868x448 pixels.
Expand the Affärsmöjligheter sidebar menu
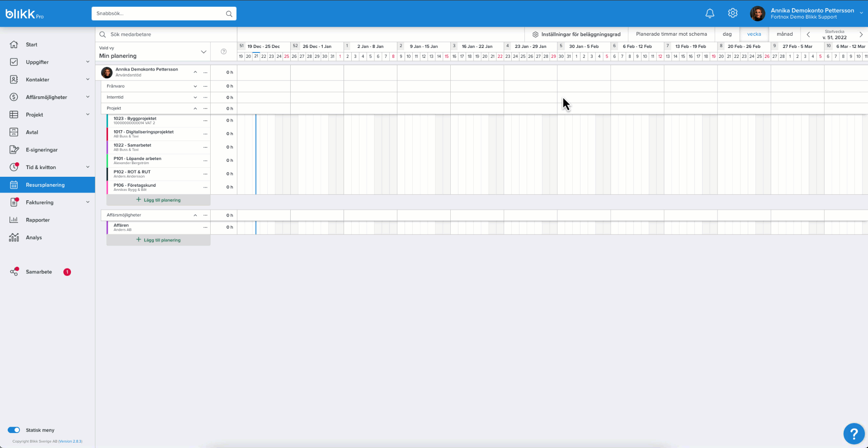tap(88, 97)
